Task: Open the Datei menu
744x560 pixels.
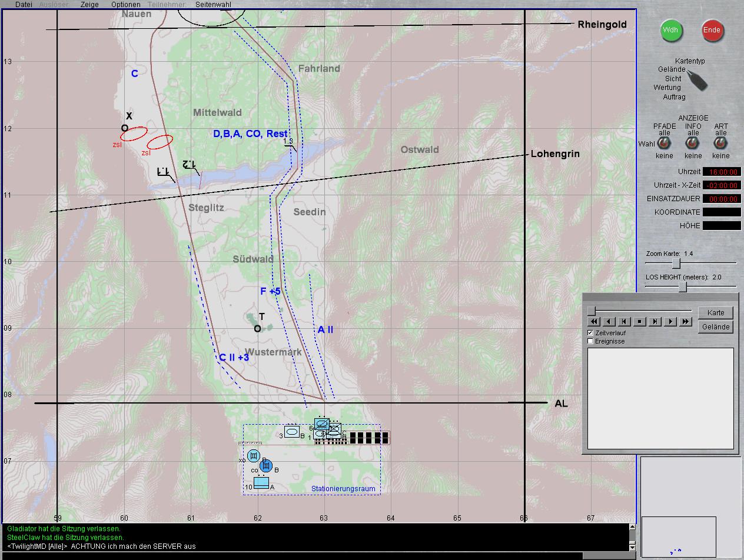Action: click(x=24, y=4)
